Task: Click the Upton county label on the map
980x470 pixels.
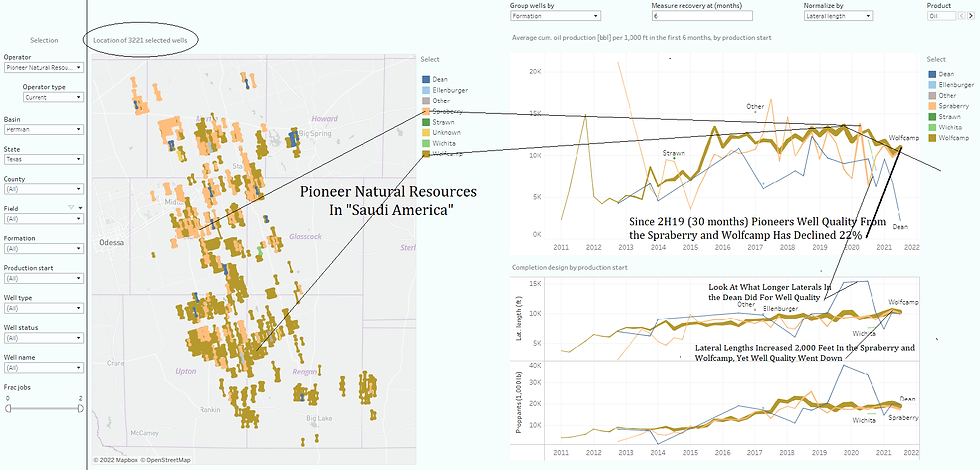Action: click(x=186, y=371)
